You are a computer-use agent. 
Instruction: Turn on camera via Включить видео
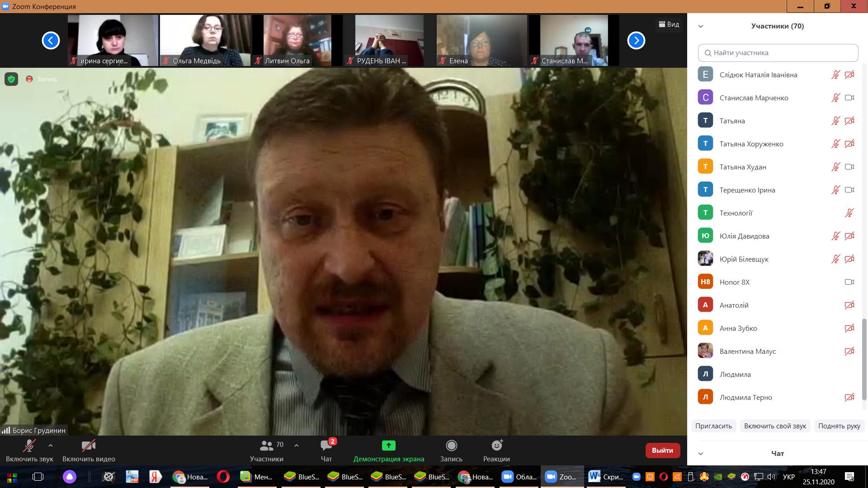89,446
